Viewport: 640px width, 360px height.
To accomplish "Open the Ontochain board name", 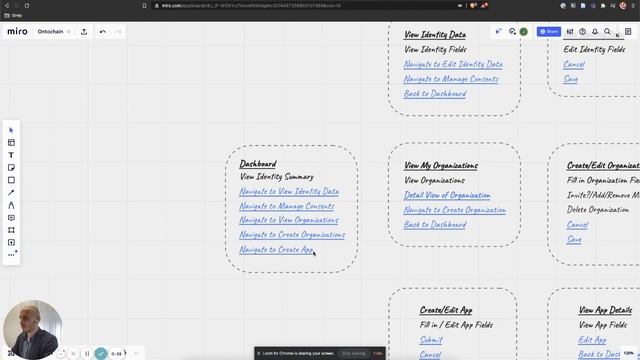I will tap(50, 31).
